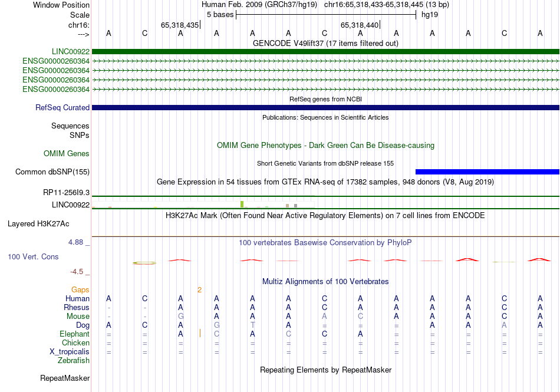Click the olive negative PhyloP conservation bar

coord(144,263)
